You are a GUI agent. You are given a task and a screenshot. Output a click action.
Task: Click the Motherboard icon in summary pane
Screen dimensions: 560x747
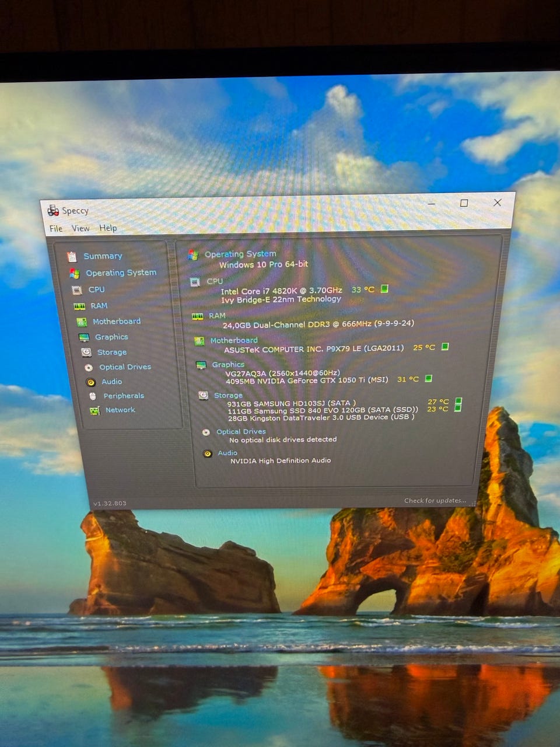(199, 341)
